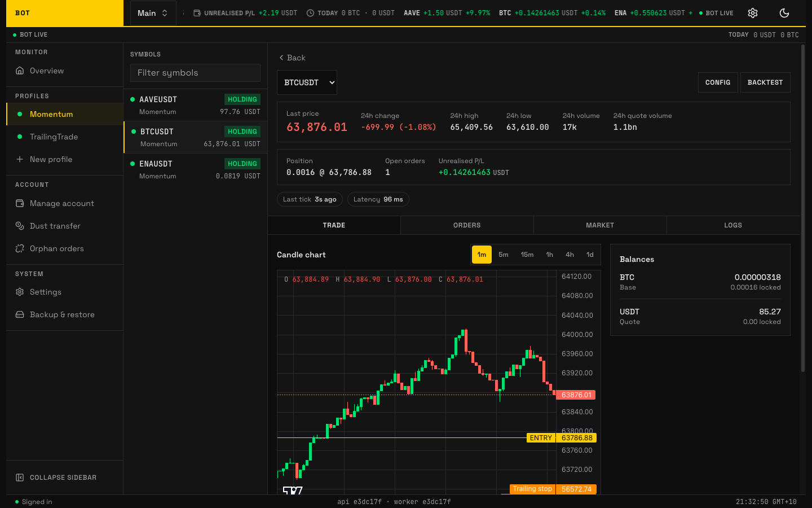The image size is (812, 508).
Task: Click the AAVE ticker in top bar
Action: 447,13
